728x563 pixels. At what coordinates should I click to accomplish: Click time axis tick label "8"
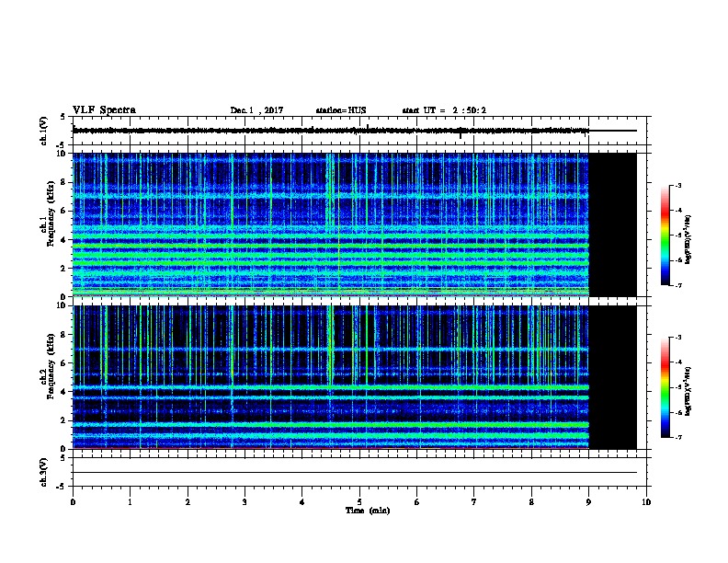click(531, 501)
